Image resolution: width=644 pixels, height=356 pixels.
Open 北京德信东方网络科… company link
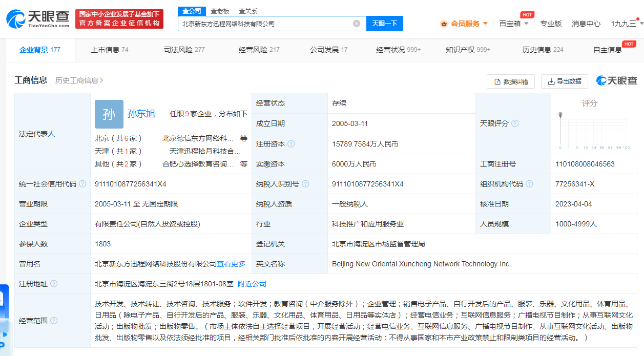[198, 138]
